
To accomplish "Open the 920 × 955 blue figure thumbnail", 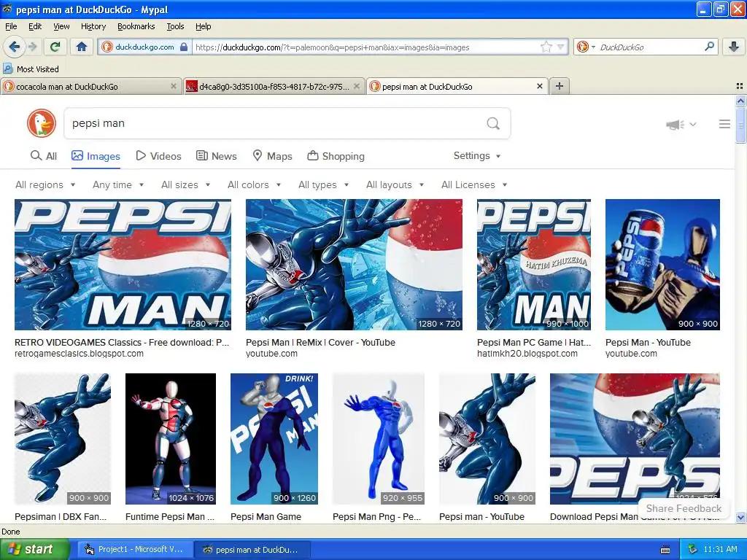I will pos(379,438).
